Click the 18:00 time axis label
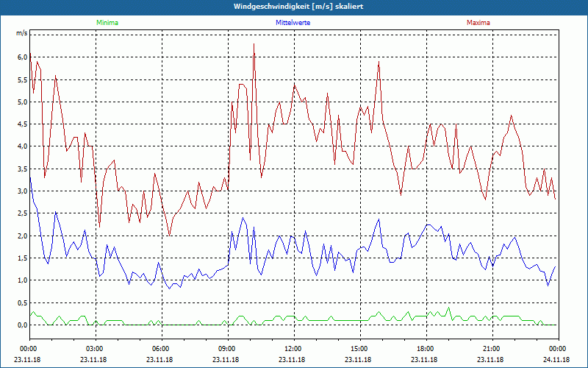Viewport: 588px width, 368px height. coord(425,349)
